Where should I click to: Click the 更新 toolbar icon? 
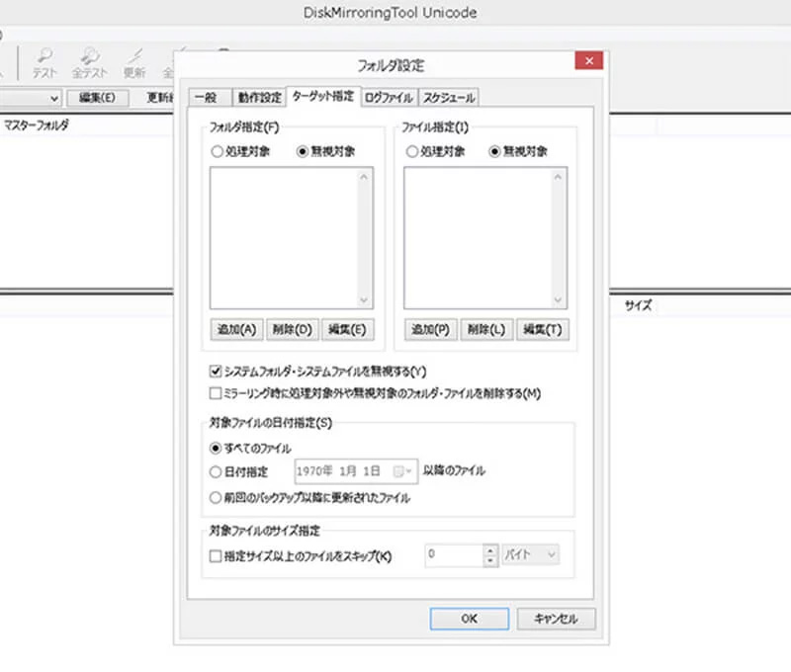point(133,62)
